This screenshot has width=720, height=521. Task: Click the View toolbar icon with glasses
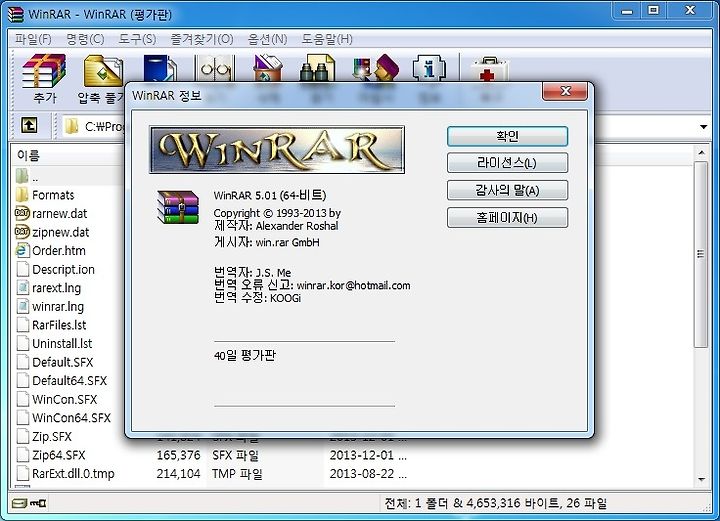point(215,69)
